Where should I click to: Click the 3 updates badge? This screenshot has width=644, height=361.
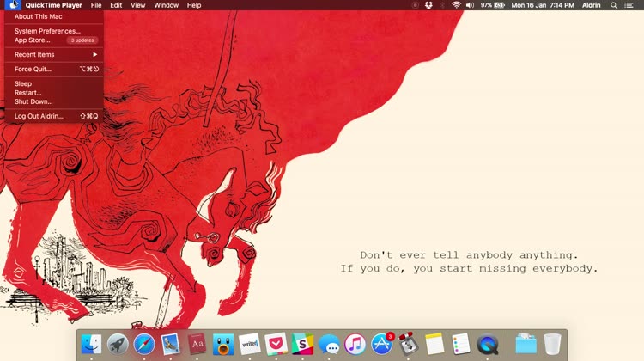pos(82,40)
